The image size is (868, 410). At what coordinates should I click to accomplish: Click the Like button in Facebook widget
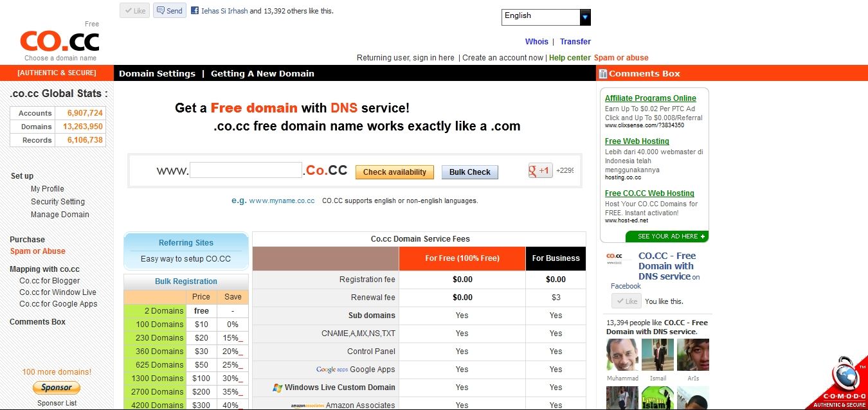coord(626,301)
